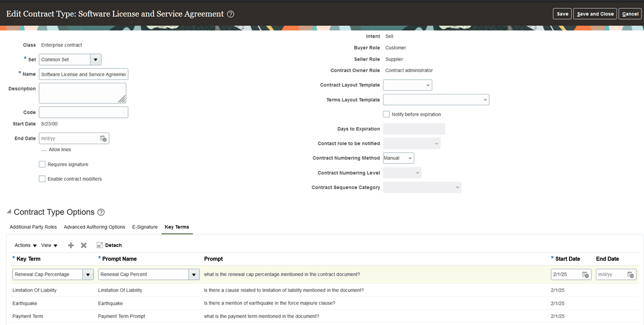Image resolution: width=644 pixels, height=325 pixels.
Task: Select the Key Terms tab
Action: pos(177,227)
